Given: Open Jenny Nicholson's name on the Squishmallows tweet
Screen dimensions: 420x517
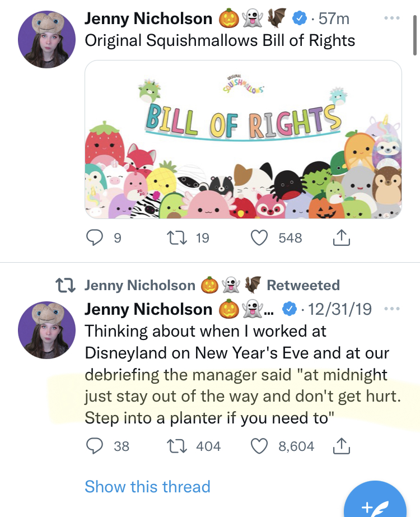Looking at the screenshot, I should coord(148,18).
